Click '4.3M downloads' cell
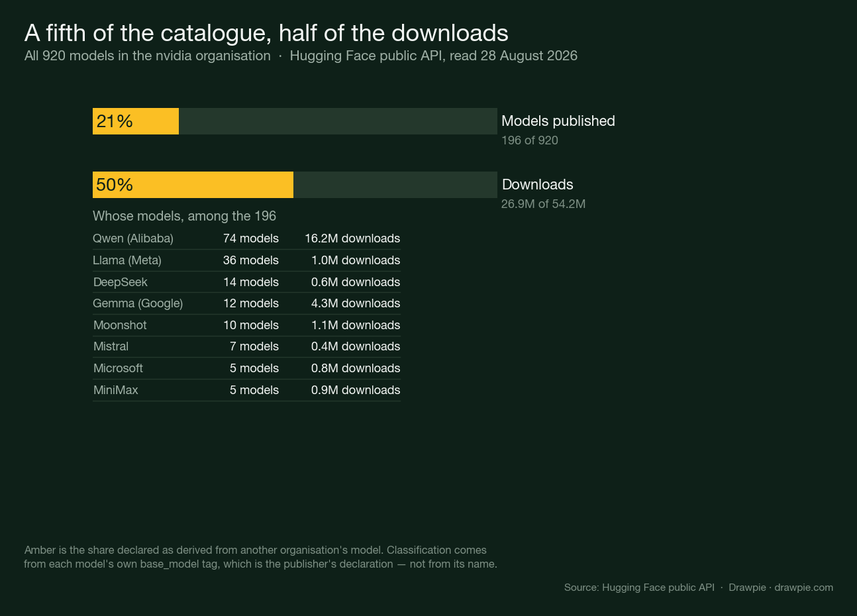857x616 pixels. (x=356, y=303)
